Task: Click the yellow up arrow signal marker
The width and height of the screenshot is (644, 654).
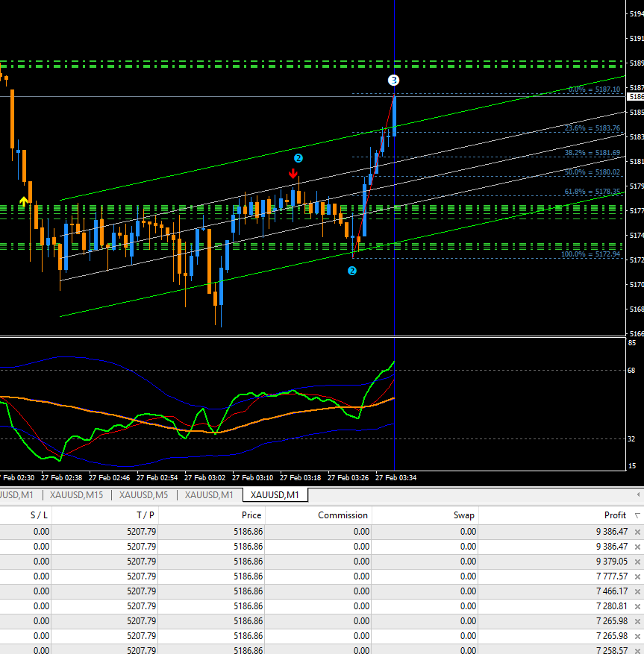Action: point(24,201)
